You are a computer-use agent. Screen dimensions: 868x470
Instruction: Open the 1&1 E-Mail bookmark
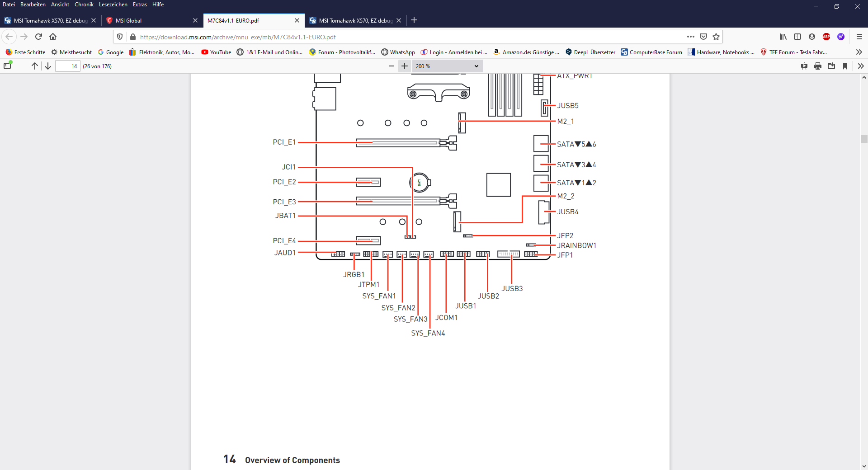[x=269, y=52]
